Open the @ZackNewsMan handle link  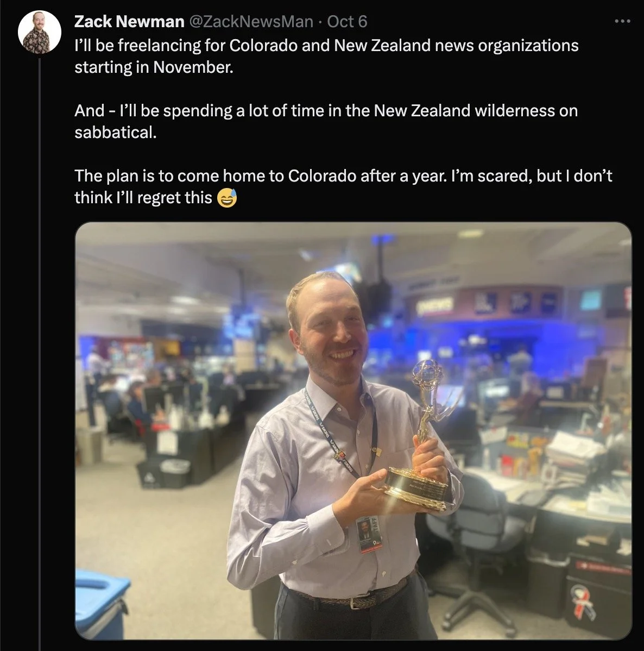click(x=251, y=22)
